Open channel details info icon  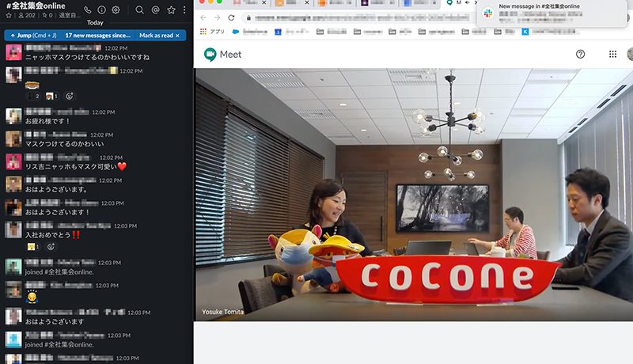(x=101, y=9)
